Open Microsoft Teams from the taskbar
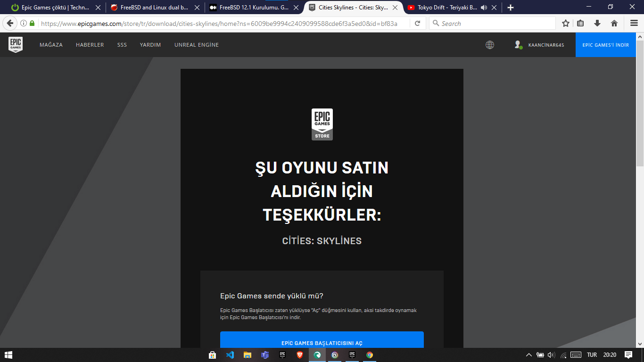This screenshot has height=362, width=644. pyautogui.click(x=265, y=355)
